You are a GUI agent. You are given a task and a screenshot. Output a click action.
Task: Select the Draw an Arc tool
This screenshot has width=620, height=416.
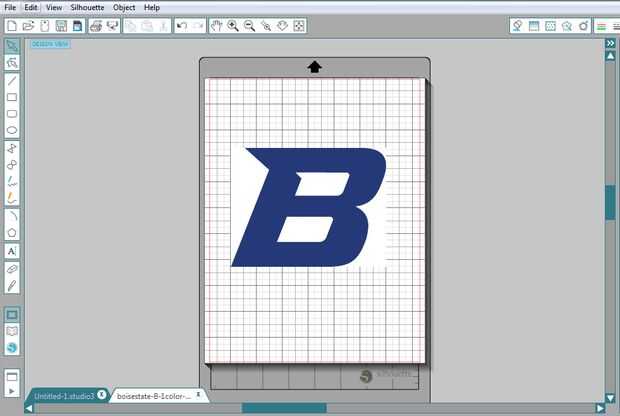(12, 216)
